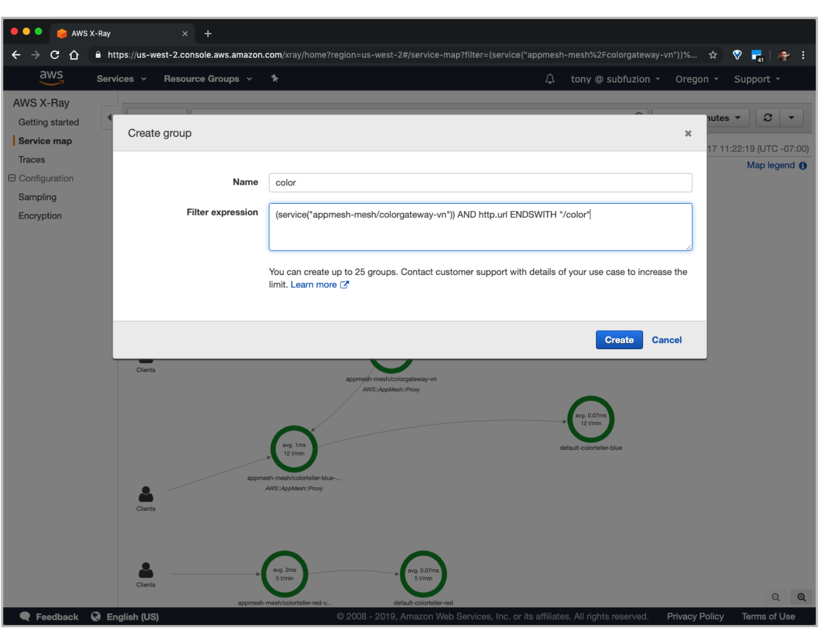The width and height of the screenshot is (819, 644).
Task: Bookmark this page with the star icon
Action: [x=713, y=55]
